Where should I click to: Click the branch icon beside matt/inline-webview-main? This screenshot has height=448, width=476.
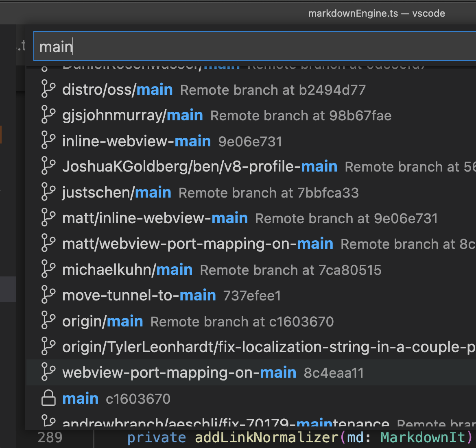point(48,217)
